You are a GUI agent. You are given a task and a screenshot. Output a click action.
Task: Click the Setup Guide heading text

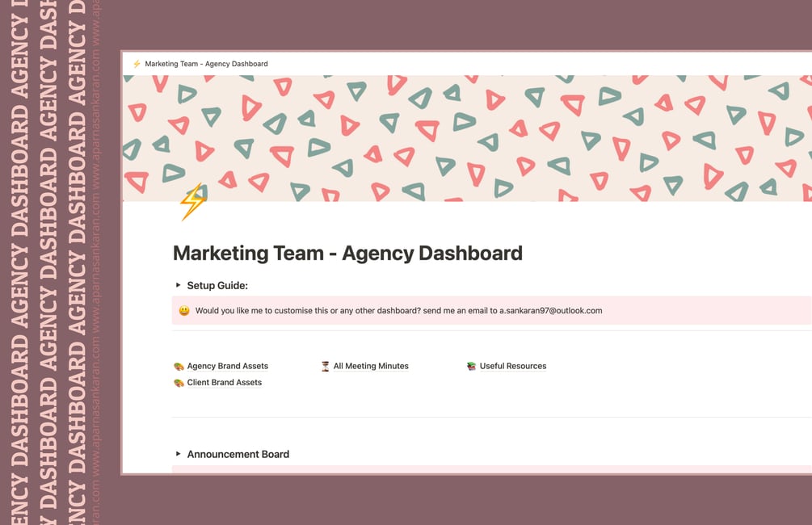[217, 285]
